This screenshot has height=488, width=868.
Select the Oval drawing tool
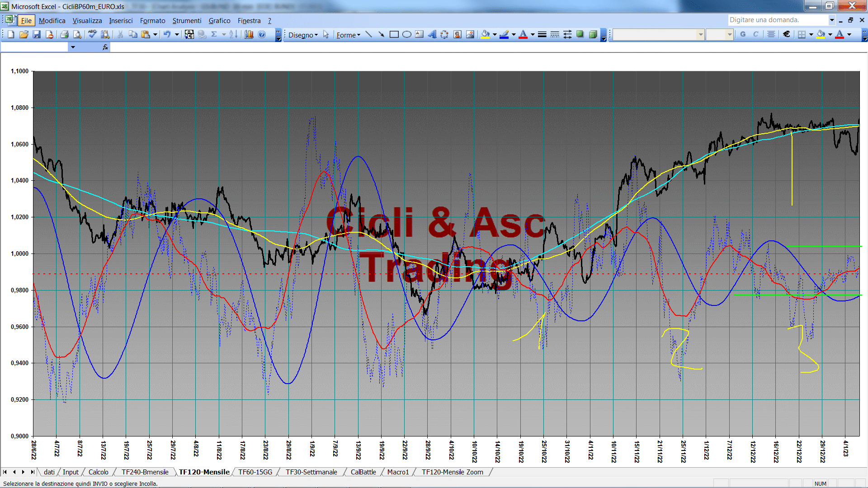click(x=406, y=34)
